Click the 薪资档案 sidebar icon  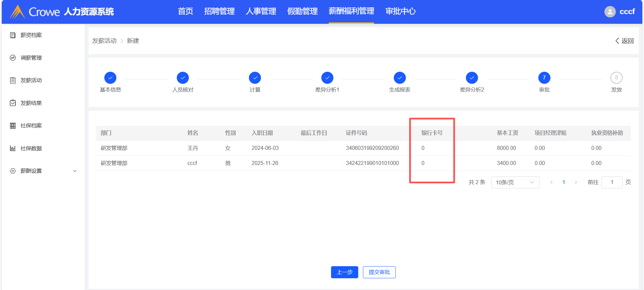coord(13,35)
